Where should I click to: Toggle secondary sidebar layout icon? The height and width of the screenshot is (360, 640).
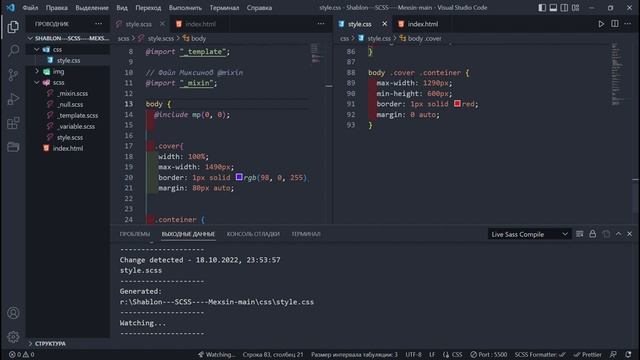564,8
